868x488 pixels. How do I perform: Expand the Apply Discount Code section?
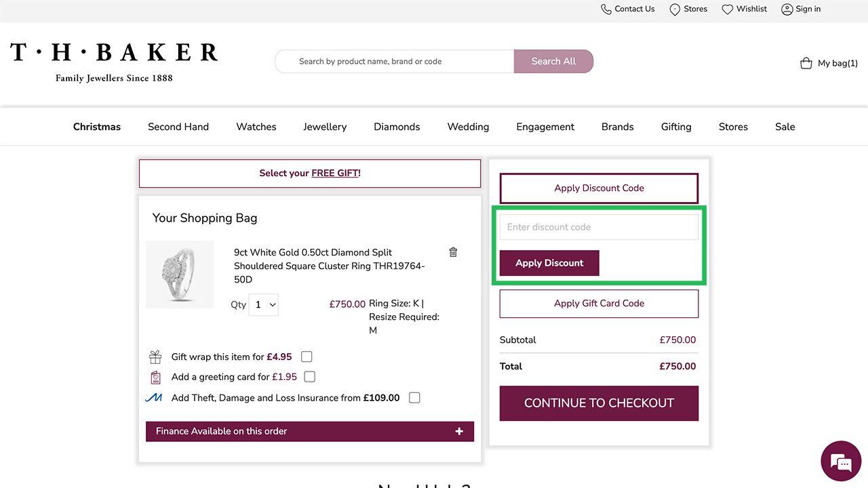click(x=599, y=188)
